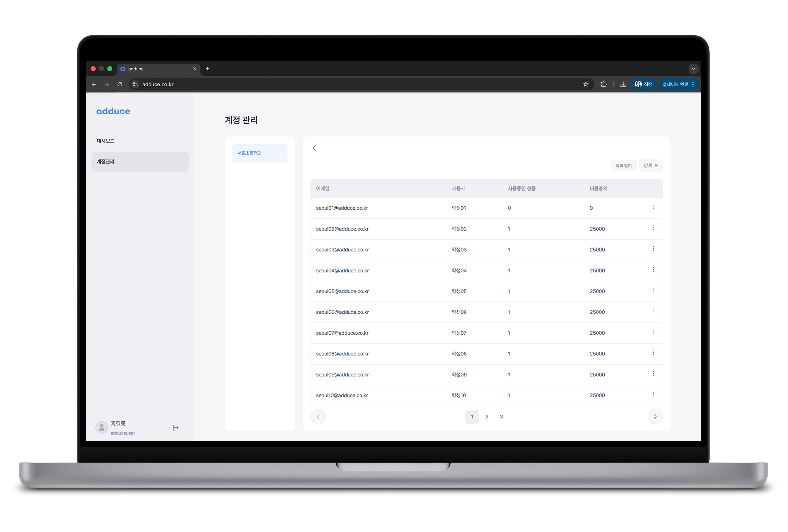
Task: Expand the 상세 dropdown
Action: 650,166
